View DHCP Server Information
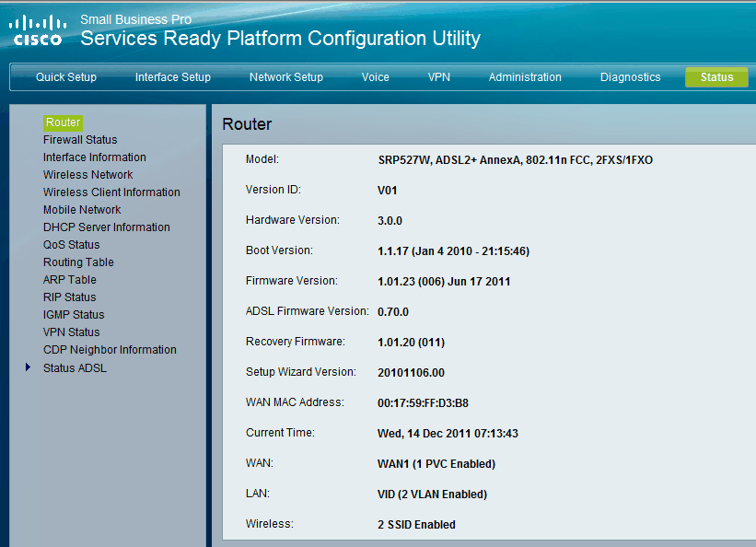The image size is (756, 547). click(107, 227)
